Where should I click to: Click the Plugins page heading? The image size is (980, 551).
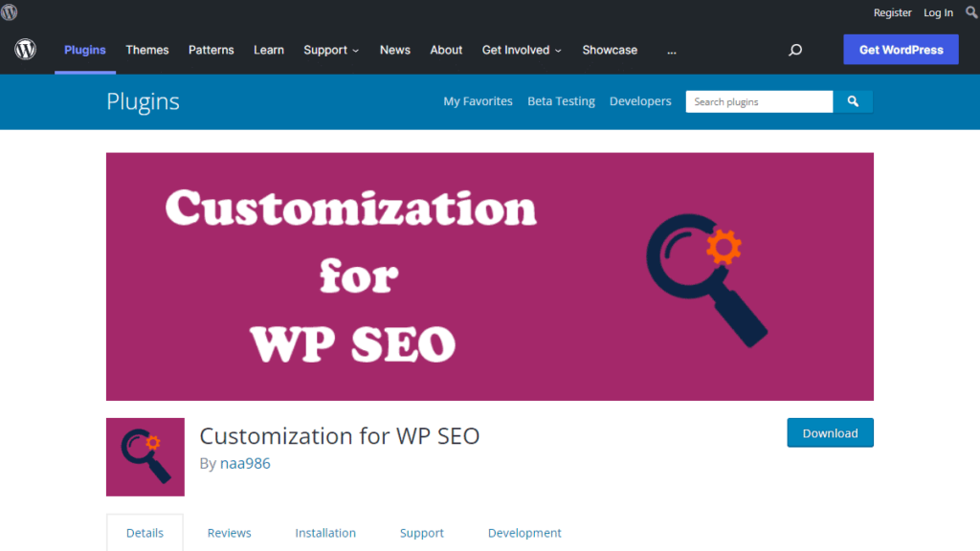144,101
